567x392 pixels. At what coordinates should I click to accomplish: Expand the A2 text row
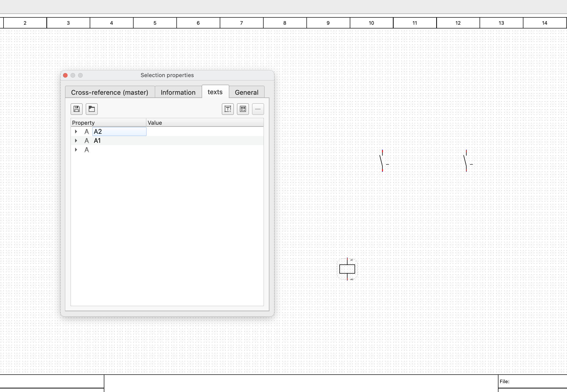coord(76,132)
